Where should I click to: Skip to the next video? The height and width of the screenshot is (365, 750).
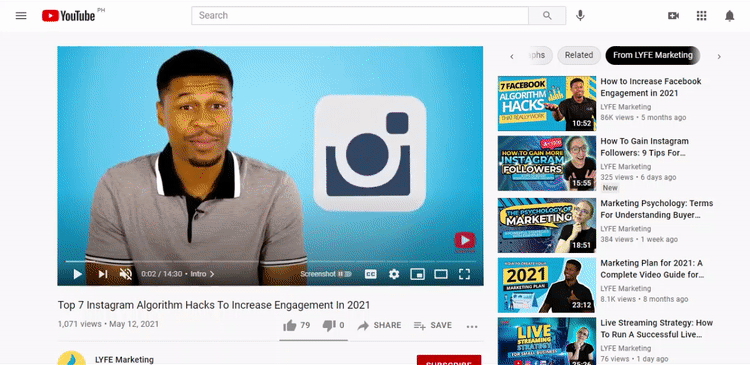click(102, 274)
